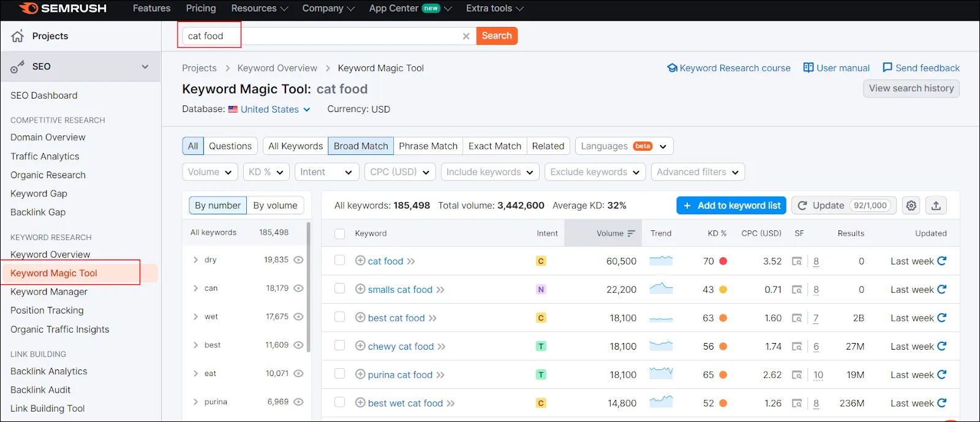Click the C intent badge for cat food
The height and width of the screenshot is (422, 980).
coord(541,261)
